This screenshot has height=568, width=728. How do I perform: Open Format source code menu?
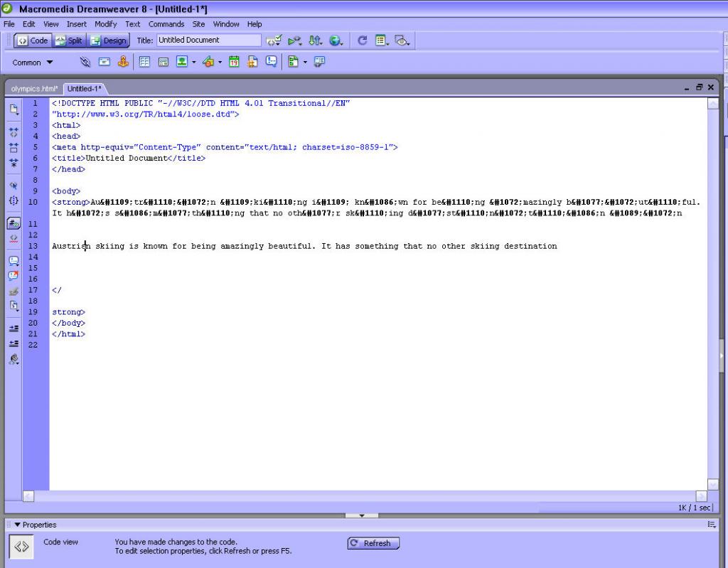coord(14,359)
